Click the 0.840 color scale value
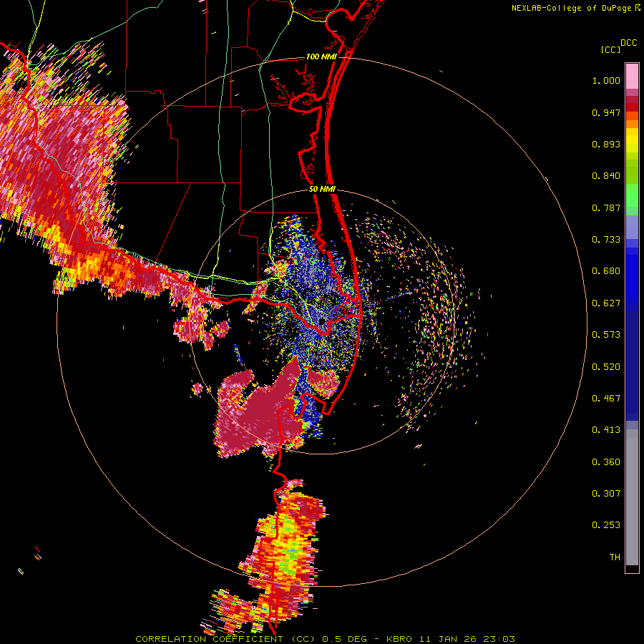Viewport: 644px width, 644px height. [606, 176]
